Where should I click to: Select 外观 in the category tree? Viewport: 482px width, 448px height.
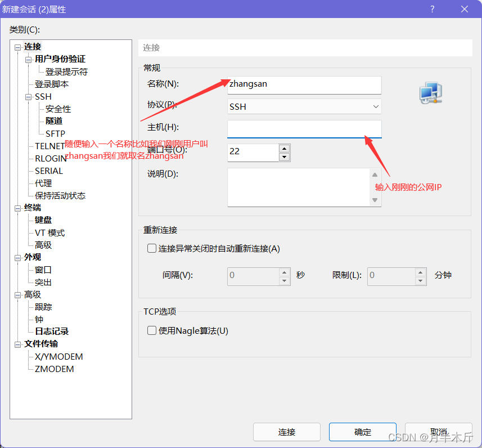33,257
